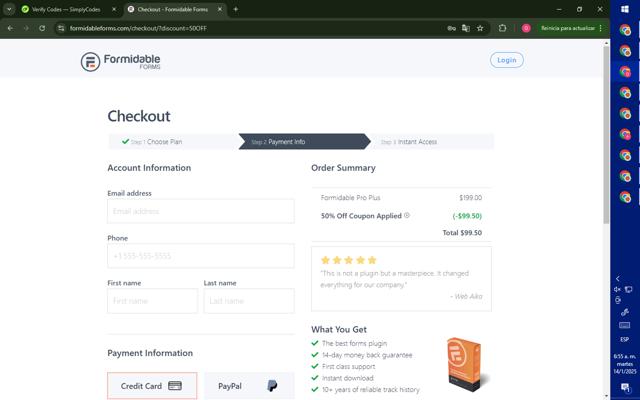The height and width of the screenshot is (400, 640).
Task: Open site information icon in the address bar
Action: [61, 28]
